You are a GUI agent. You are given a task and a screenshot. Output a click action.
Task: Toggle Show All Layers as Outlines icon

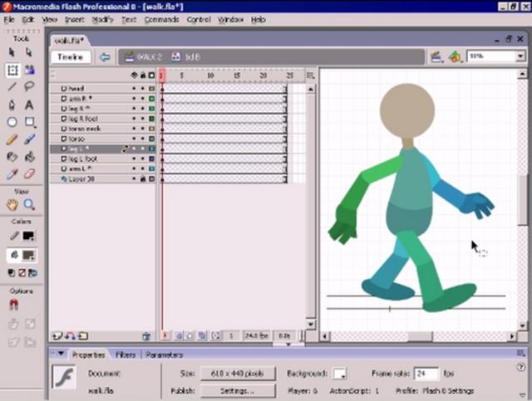click(x=151, y=76)
